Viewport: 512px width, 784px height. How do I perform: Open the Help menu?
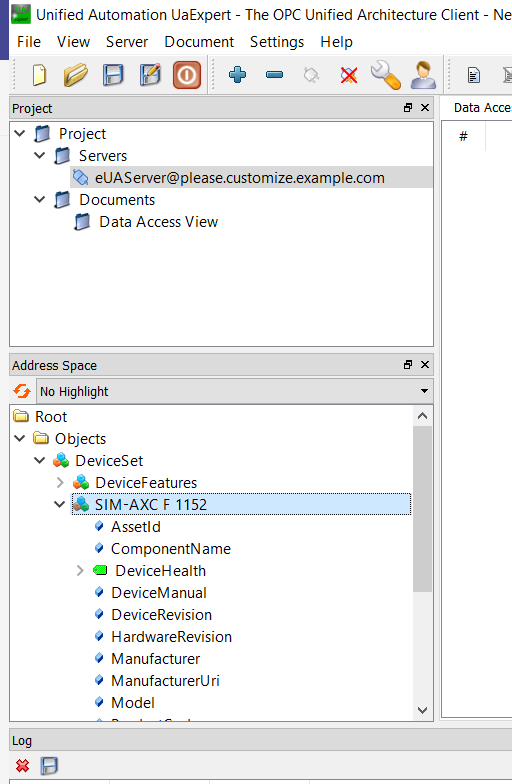click(x=336, y=42)
